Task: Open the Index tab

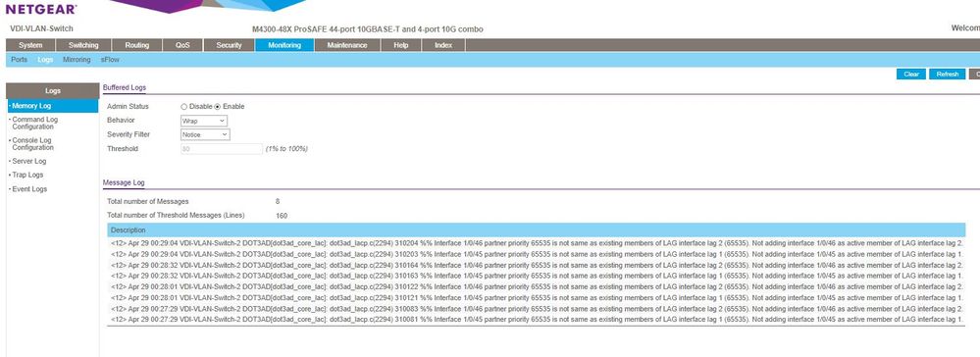Action: click(x=443, y=45)
